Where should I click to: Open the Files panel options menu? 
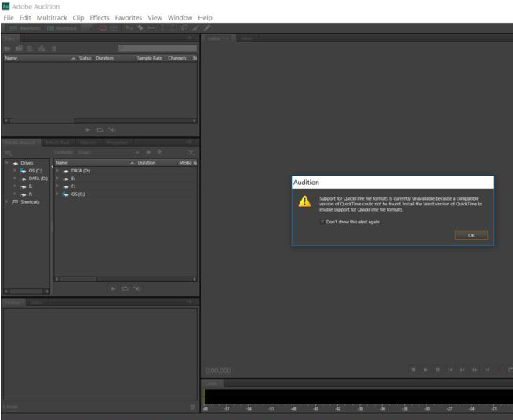pos(189,38)
